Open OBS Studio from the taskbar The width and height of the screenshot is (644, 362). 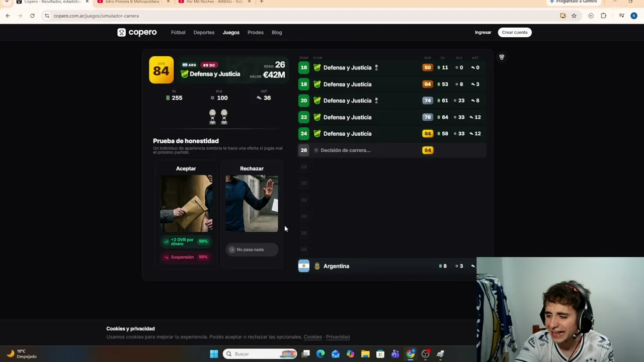click(426, 354)
